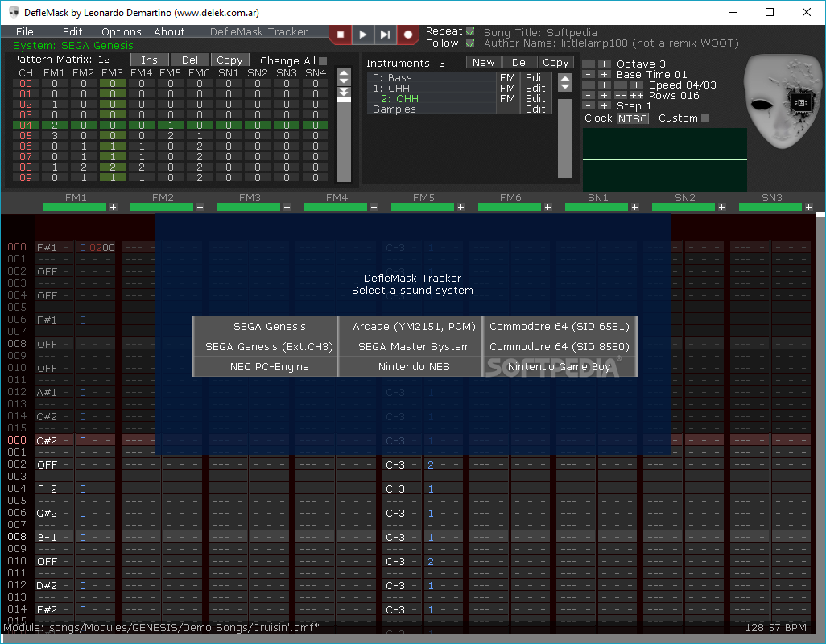
Task: Click the Instruments list up/down arrow icon
Action: 564,82
